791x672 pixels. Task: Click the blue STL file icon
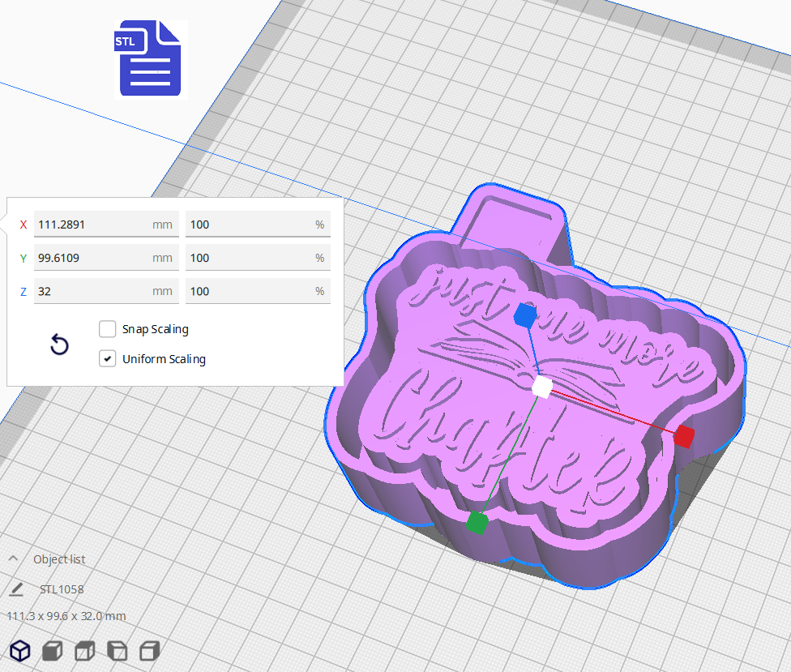point(148,57)
